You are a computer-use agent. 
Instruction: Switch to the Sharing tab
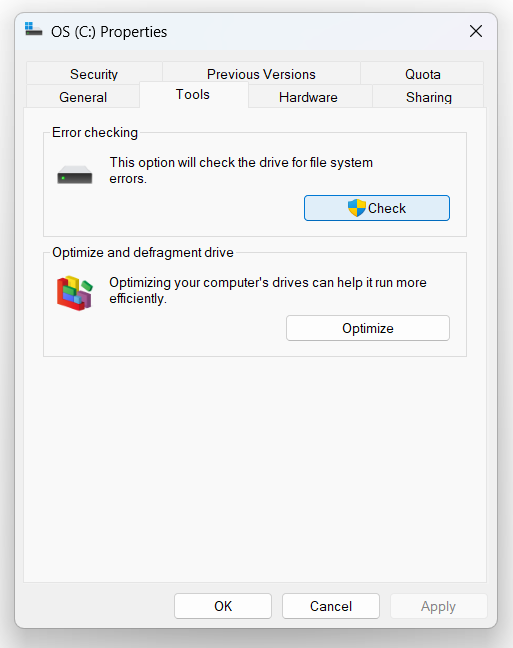pyautogui.click(x=428, y=97)
